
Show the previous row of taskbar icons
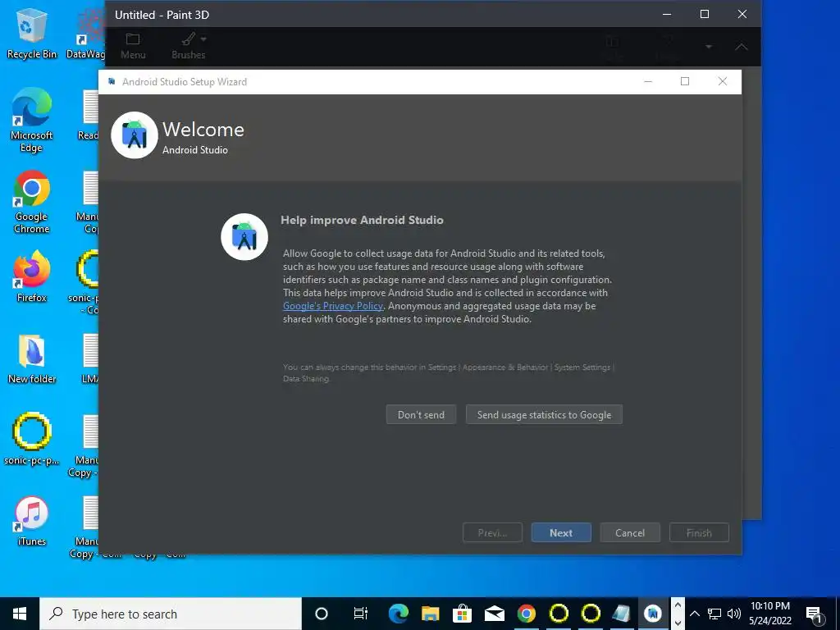point(678,605)
